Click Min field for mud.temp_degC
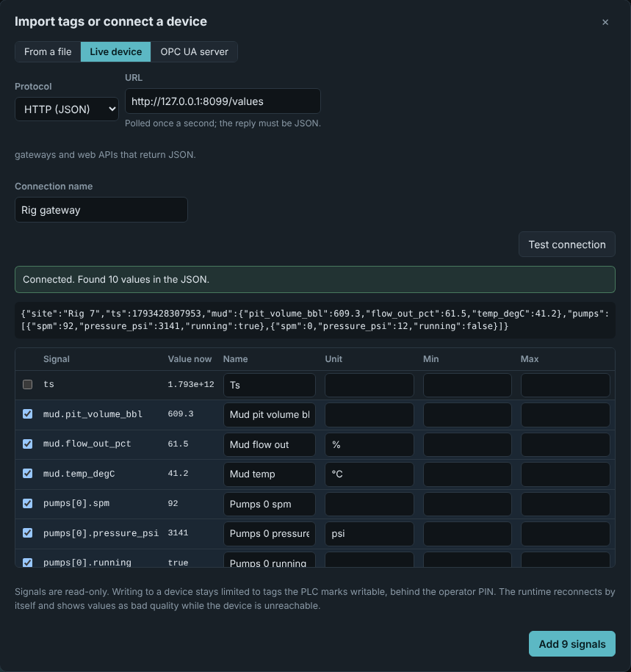 coord(467,474)
